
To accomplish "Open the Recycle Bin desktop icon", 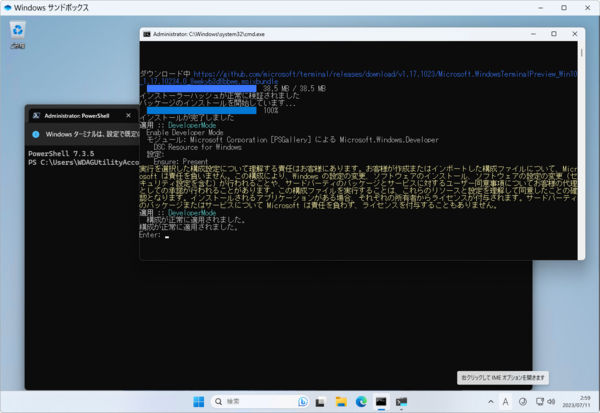I will [x=18, y=35].
